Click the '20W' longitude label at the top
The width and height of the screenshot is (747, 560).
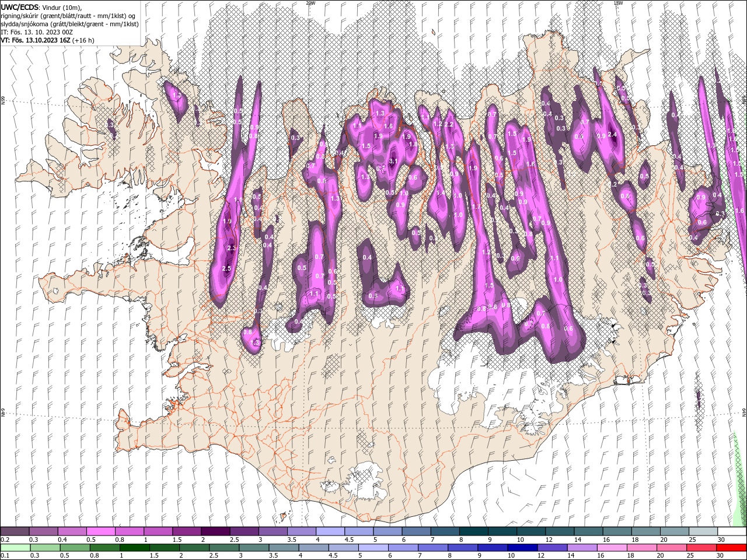click(x=310, y=3)
